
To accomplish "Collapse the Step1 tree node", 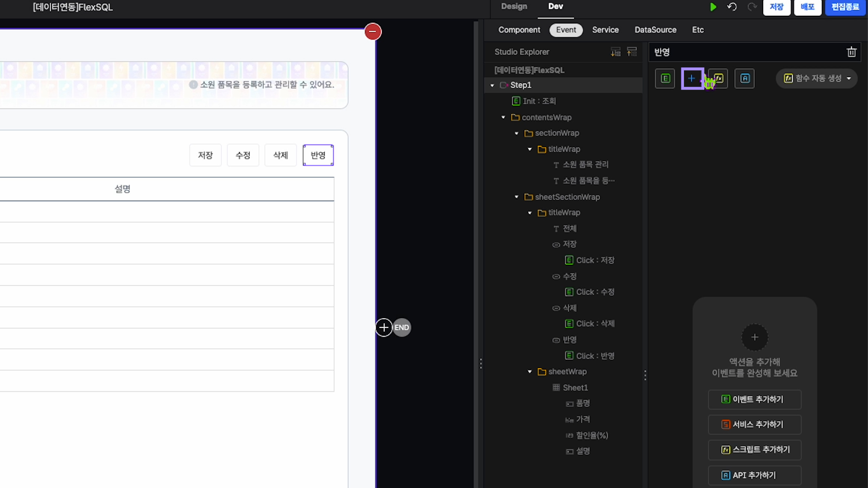I will pyautogui.click(x=492, y=85).
